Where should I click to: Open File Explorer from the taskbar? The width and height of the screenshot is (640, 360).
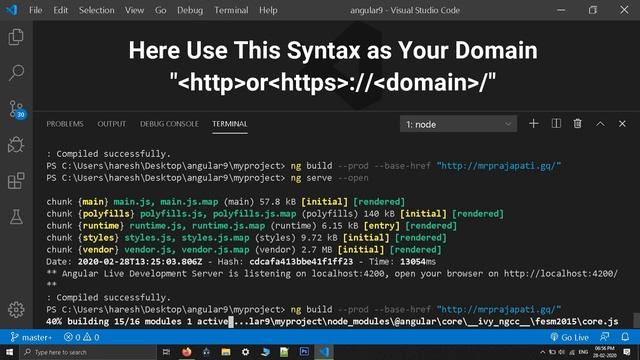(x=226, y=352)
